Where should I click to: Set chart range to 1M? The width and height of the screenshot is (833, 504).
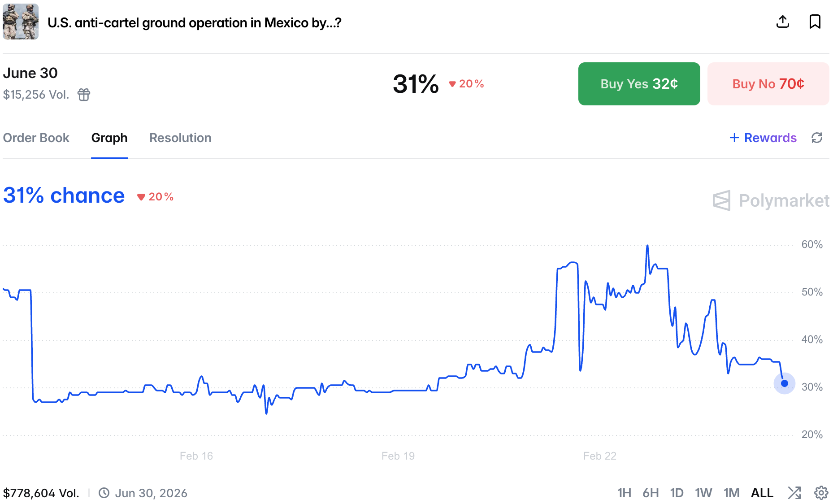[x=731, y=493]
